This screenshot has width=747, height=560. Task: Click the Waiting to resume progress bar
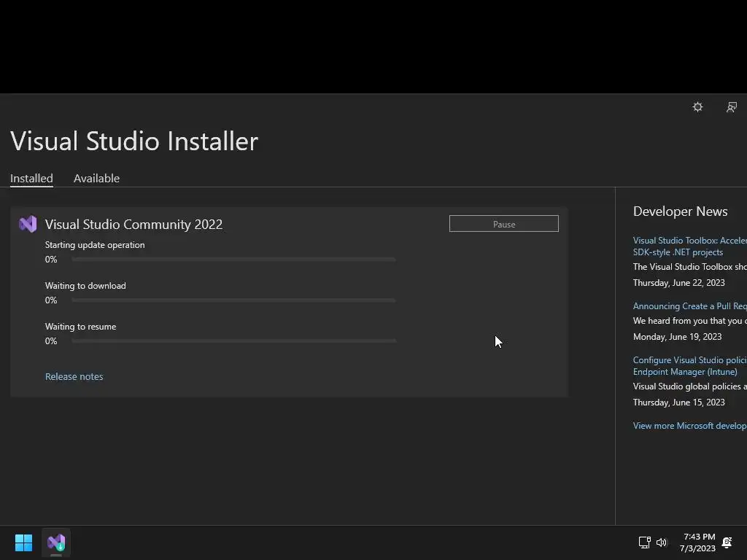233,341
